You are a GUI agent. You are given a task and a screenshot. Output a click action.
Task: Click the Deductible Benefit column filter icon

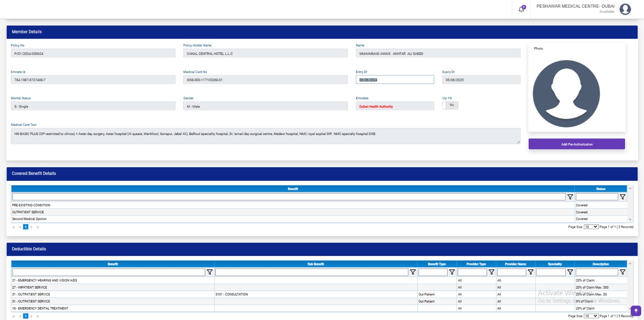tap(209, 272)
